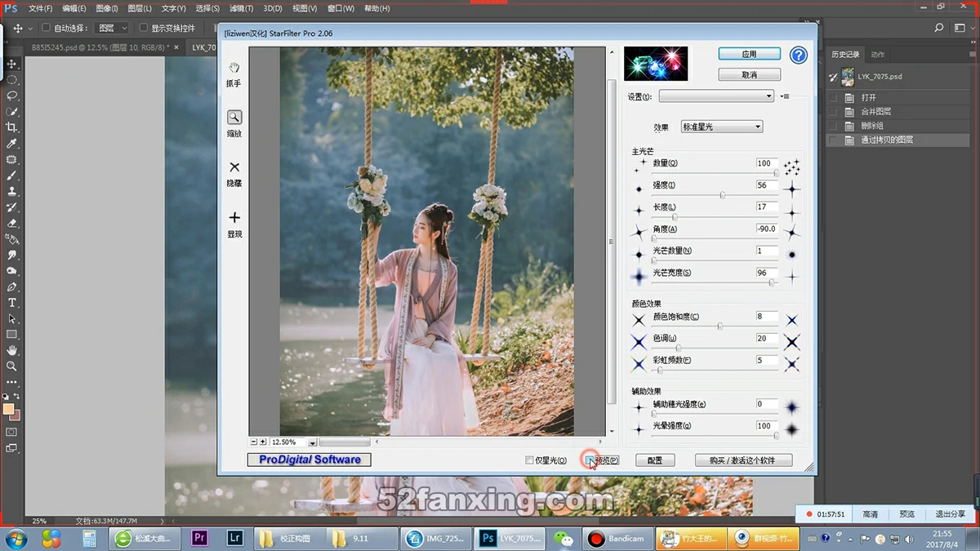Select the Pen tool in Photoshop toolbar
The height and width of the screenshot is (551, 980).
pos(11,287)
